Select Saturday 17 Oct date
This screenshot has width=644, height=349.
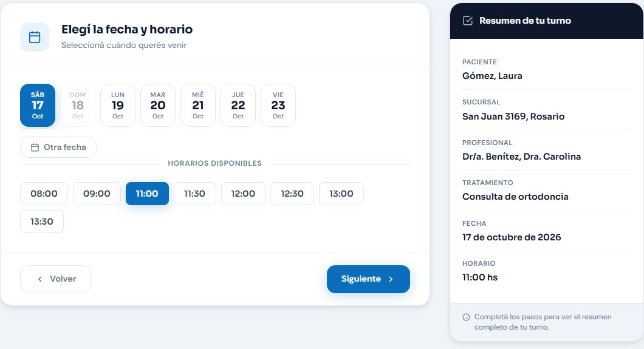click(38, 106)
